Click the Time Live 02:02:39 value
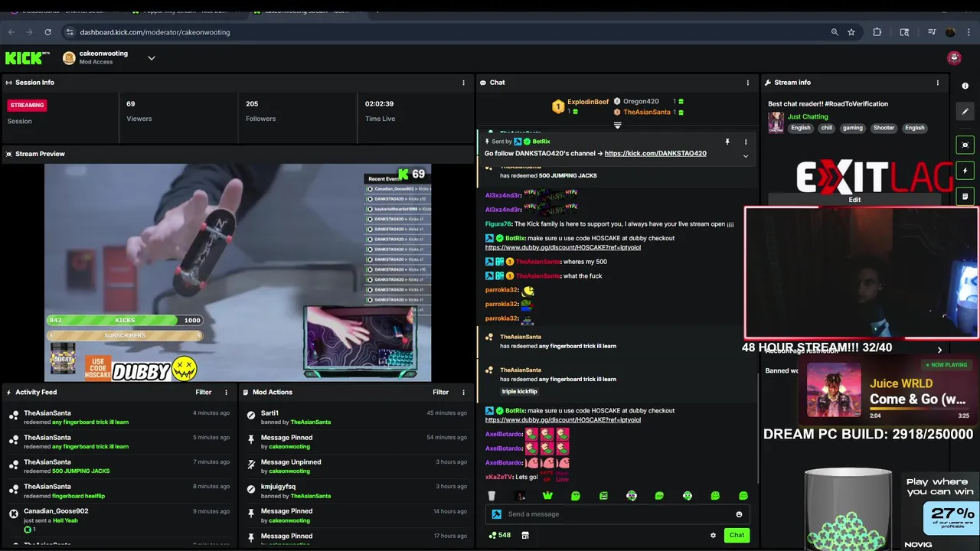The width and height of the screenshot is (980, 551). coord(380,104)
